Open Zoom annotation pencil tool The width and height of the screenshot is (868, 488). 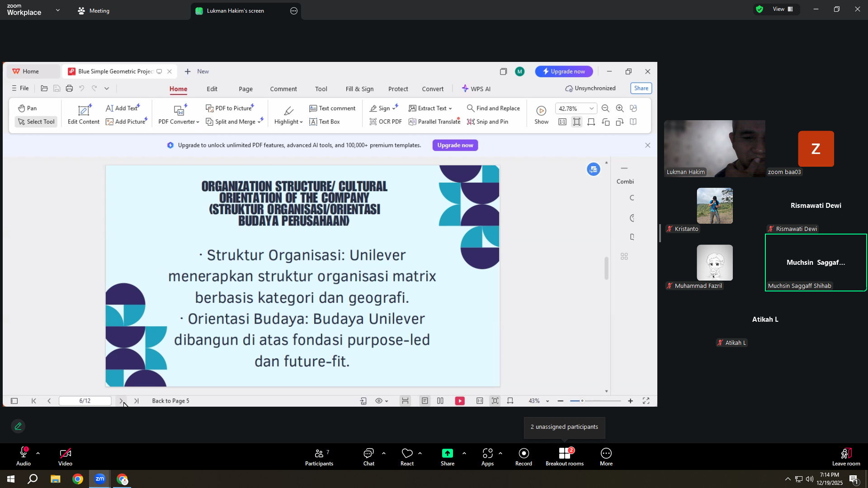[18, 427]
